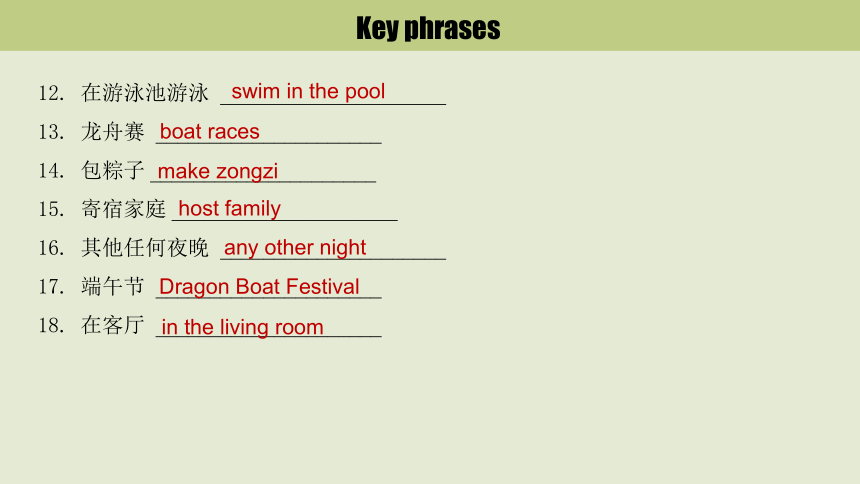860x484 pixels.
Task: Click the green header banner
Action: 430,25
